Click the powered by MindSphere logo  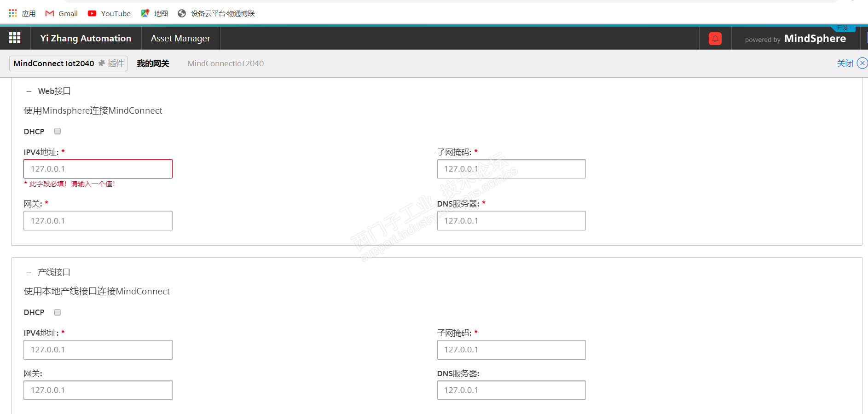[x=795, y=39]
